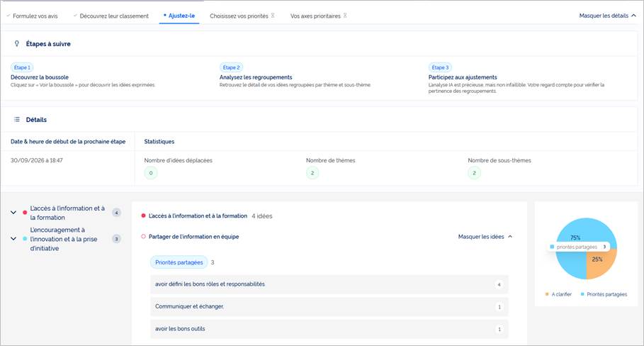This screenshot has width=644, height=346.
Task: Click the 'Étape 3' badge
Action: [440, 67]
